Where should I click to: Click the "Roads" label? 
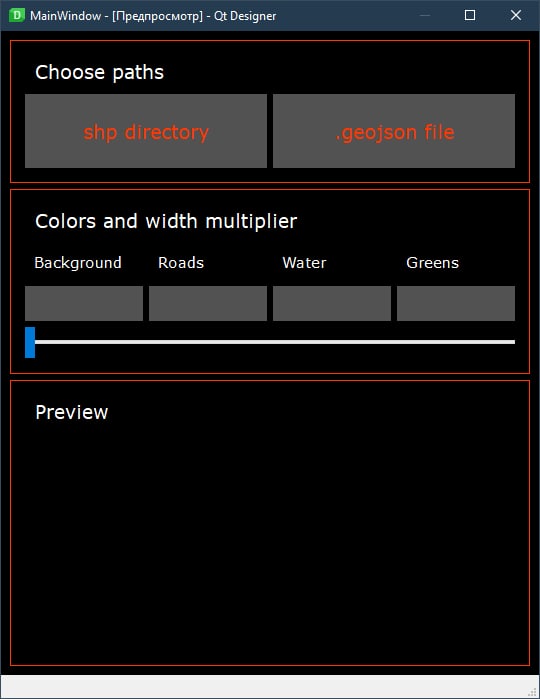pos(181,263)
